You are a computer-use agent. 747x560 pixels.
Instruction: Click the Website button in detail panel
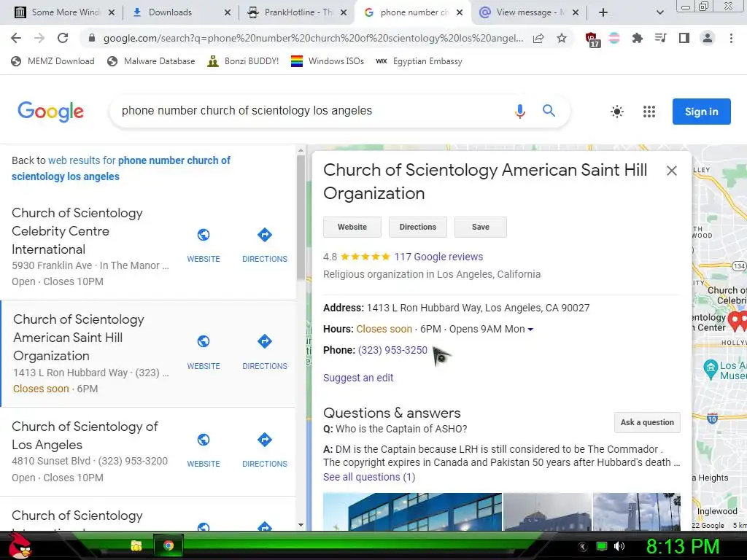click(352, 227)
